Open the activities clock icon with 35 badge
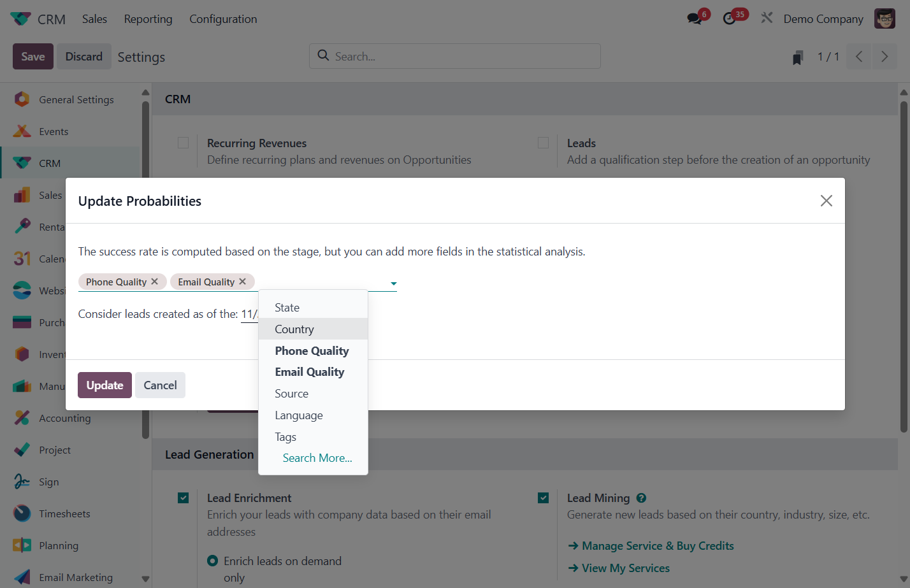Screen dimensions: 910x588 coord(730,18)
